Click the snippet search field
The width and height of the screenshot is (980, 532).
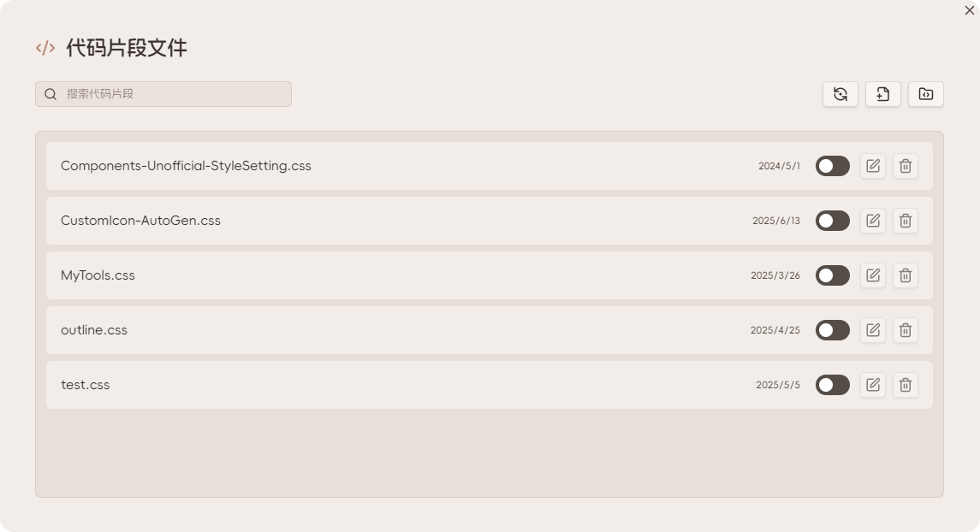tap(171, 94)
